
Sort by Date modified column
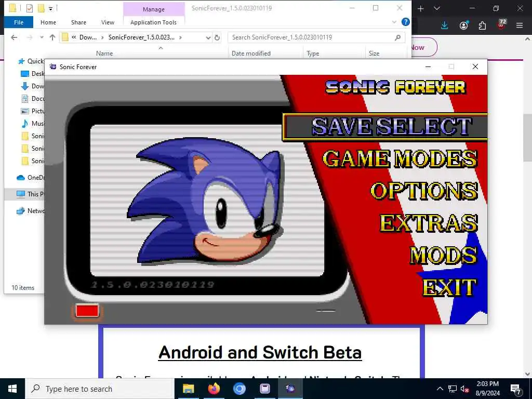click(251, 54)
